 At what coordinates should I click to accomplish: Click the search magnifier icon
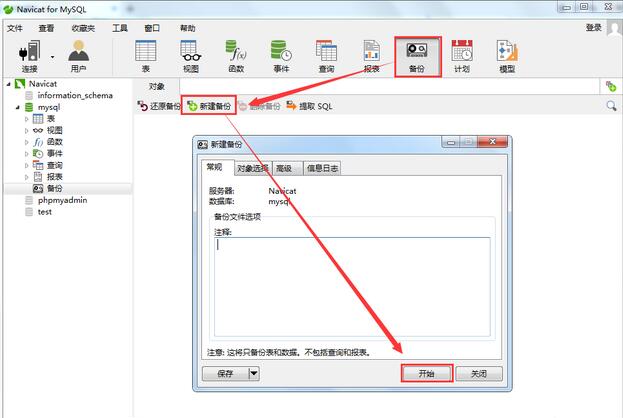(611, 106)
